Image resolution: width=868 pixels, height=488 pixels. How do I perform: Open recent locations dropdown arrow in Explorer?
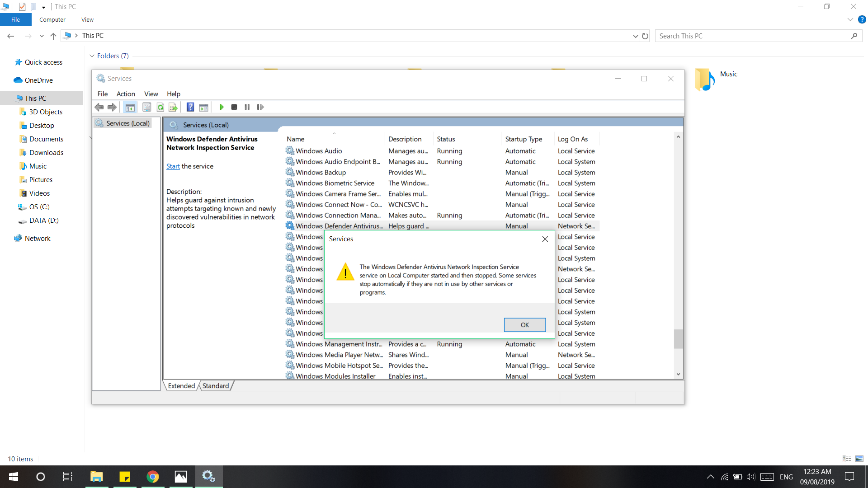point(42,36)
